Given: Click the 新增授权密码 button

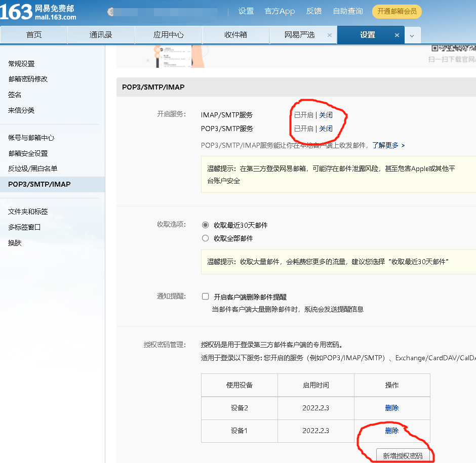Looking at the screenshot, I should [403, 455].
